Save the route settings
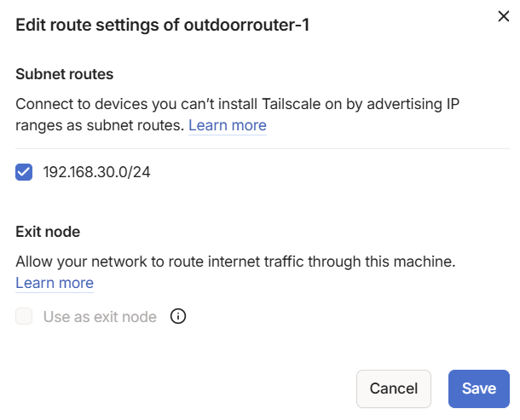The height and width of the screenshot is (420, 520). (478, 388)
